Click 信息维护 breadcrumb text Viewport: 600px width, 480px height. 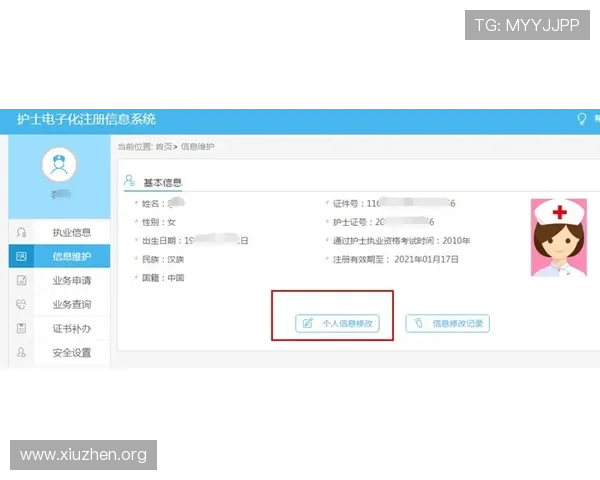(197, 147)
